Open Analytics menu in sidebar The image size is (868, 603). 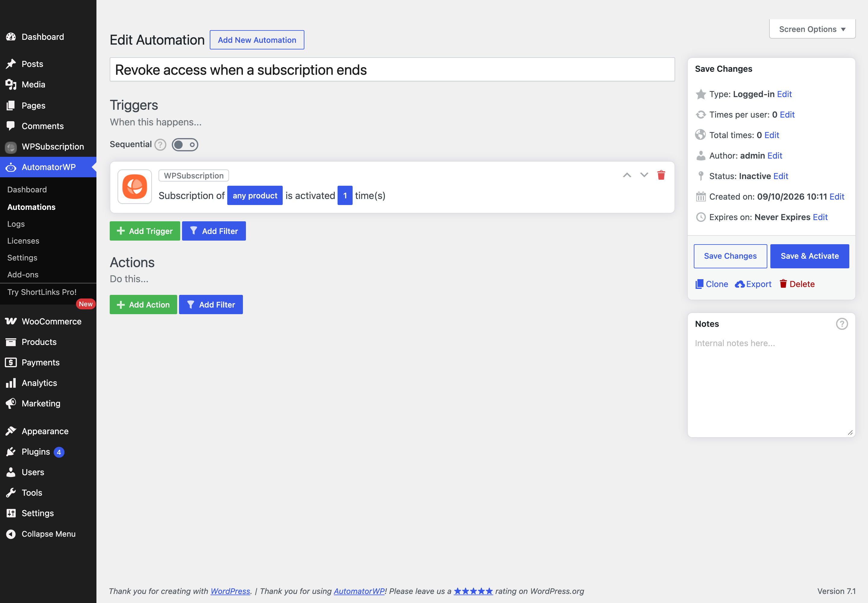click(48, 383)
